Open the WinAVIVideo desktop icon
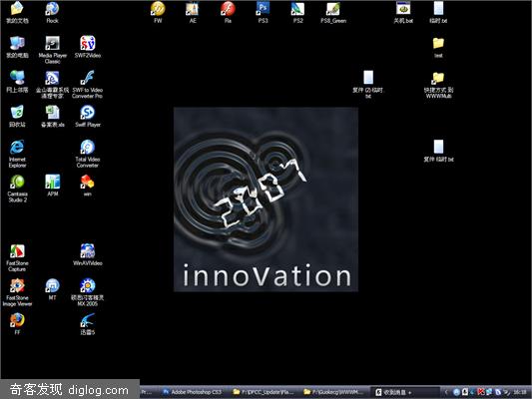 88,254
